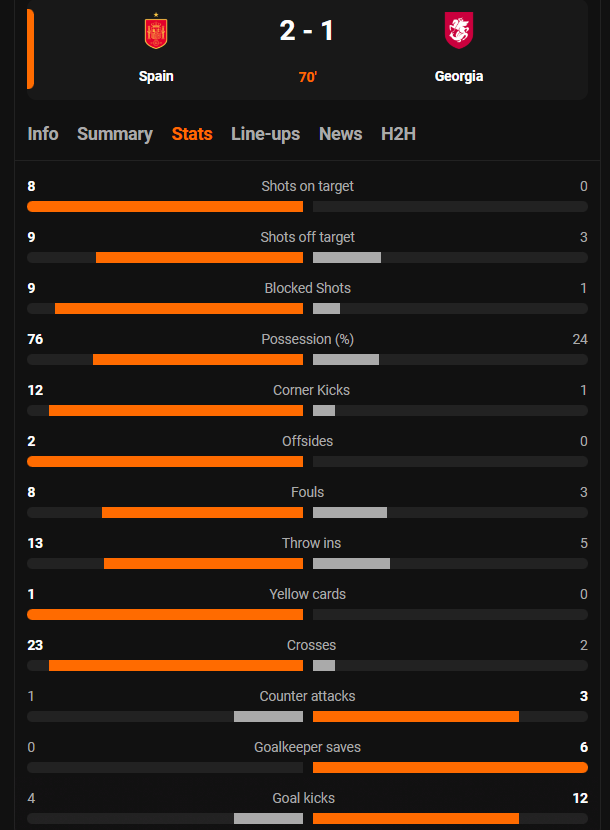Go to the News tab
The height and width of the screenshot is (830, 610).
tap(340, 134)
